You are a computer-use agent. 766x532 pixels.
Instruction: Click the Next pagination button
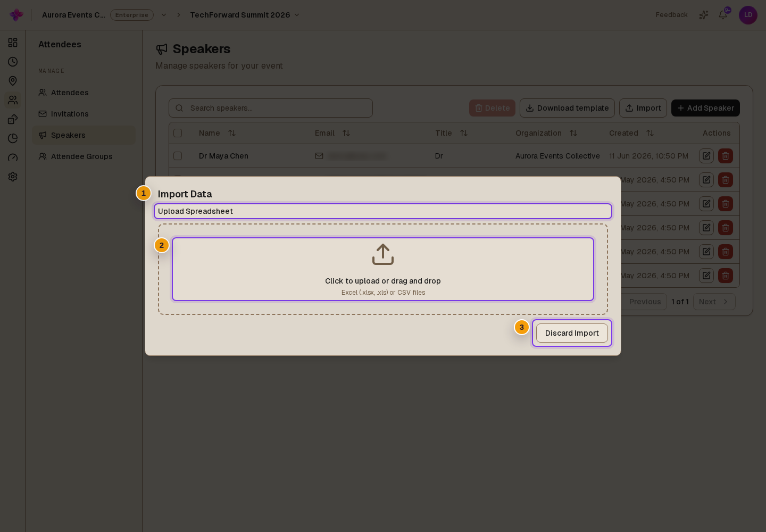(714, 302)
